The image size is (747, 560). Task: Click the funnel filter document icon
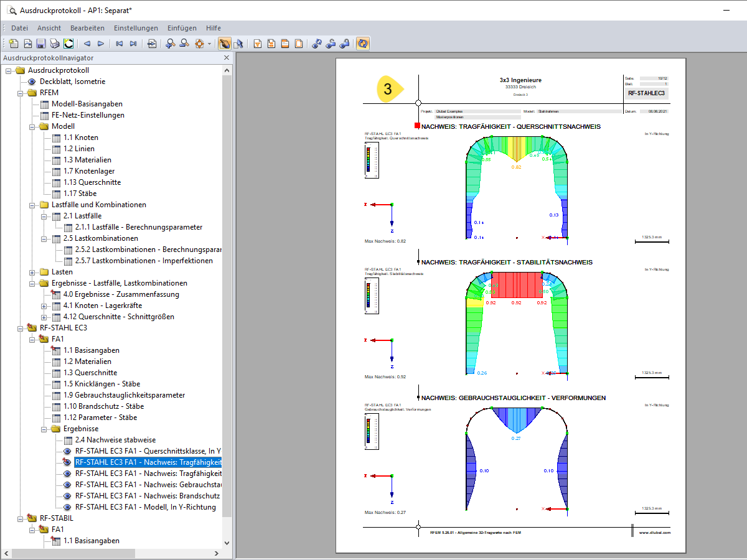[x=257, y=44]
